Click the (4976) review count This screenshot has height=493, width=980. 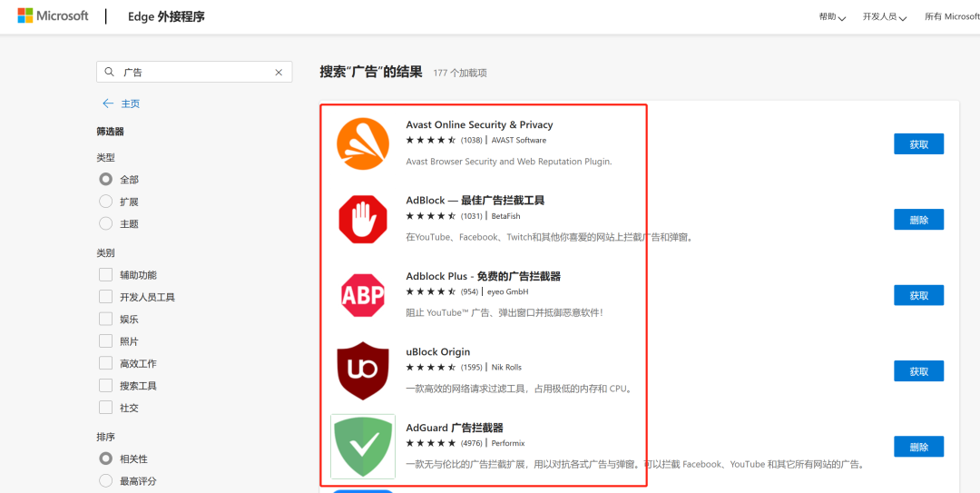[471, 443]
